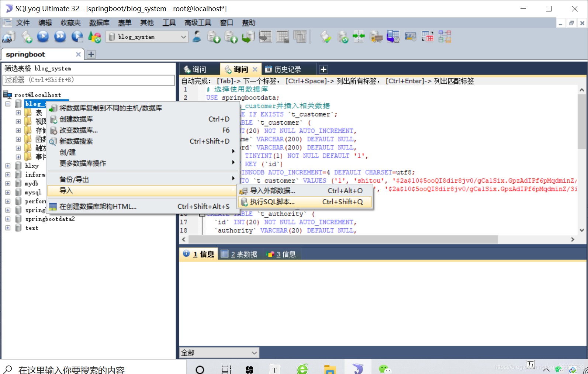
Task: Expand the mysql database node
Action: pyautogui.click(x=8, y=193)
